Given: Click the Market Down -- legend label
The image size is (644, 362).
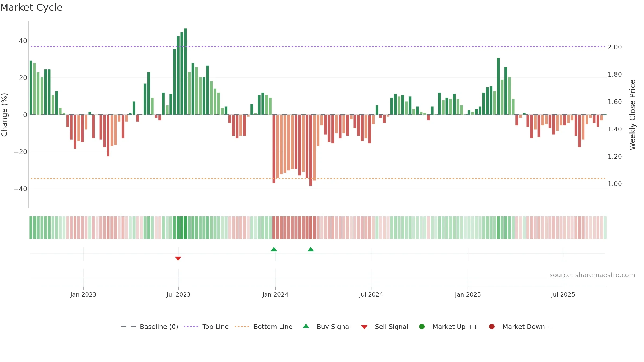Looking at the screenshot, I should coord(527,327).
